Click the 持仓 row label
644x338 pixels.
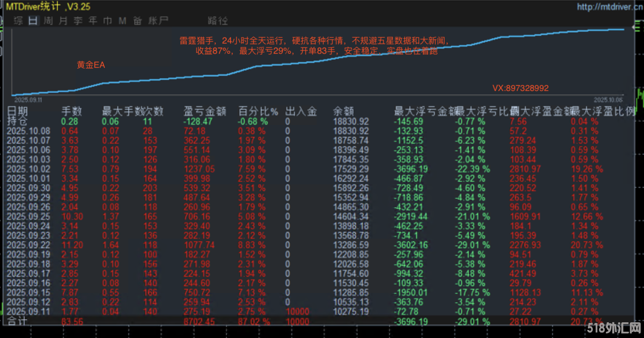coord(17,121)
